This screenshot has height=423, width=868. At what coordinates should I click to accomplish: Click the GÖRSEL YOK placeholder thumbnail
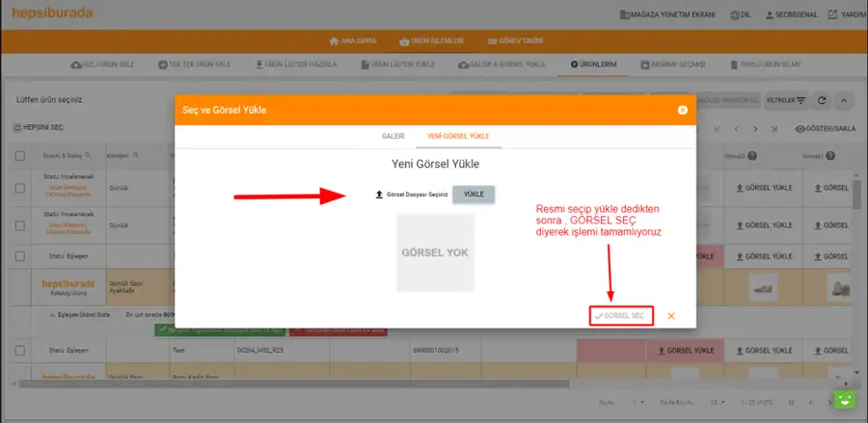pos(435,252)
